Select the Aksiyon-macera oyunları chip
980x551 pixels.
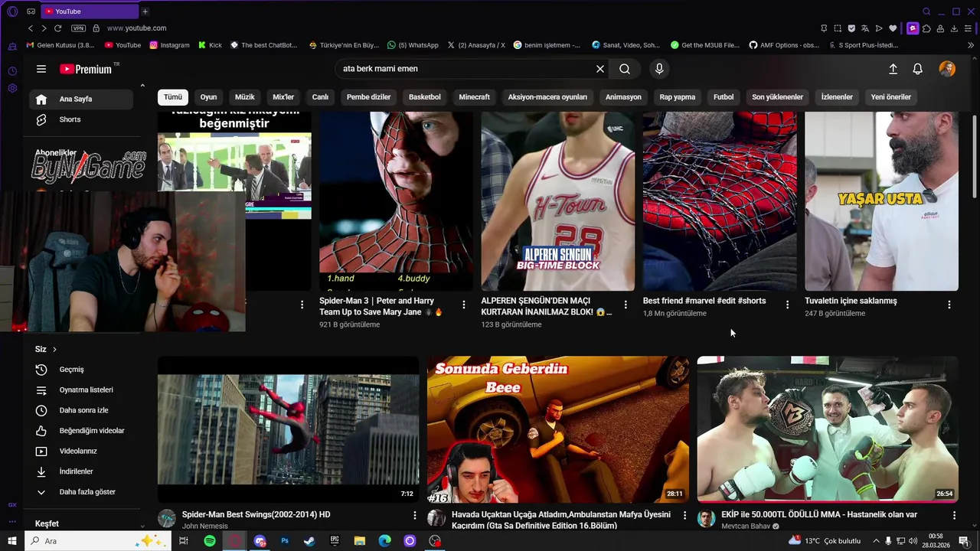coord(547,97)
